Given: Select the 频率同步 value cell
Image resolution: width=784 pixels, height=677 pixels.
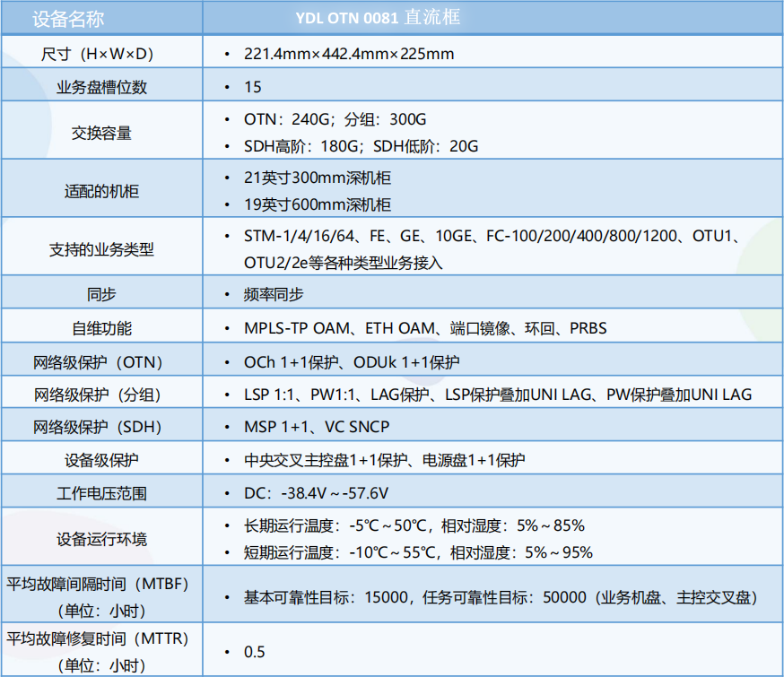Looking at the screenshot, I should [x=274, y=294].
